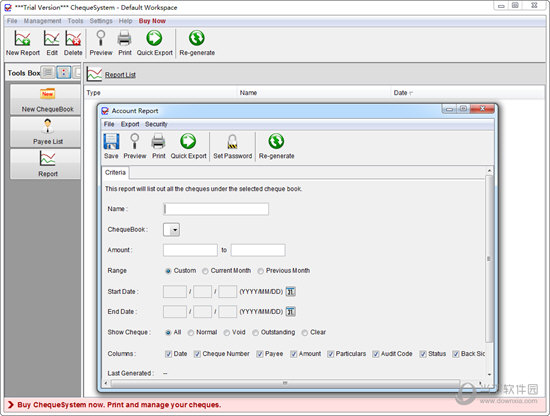This screenshot has width=550, height=416.
Task: Open the Help menu
Action: point(125,21)
